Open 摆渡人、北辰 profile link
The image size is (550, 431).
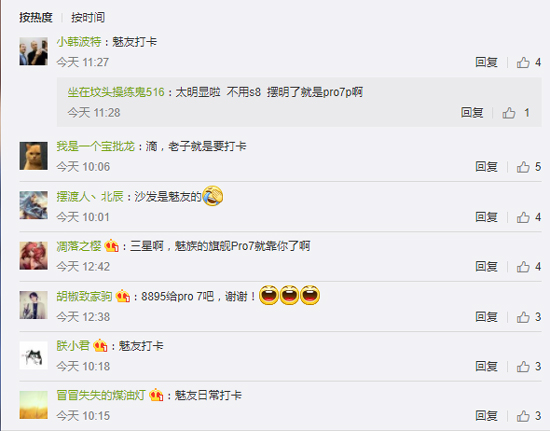pos(90,197)
